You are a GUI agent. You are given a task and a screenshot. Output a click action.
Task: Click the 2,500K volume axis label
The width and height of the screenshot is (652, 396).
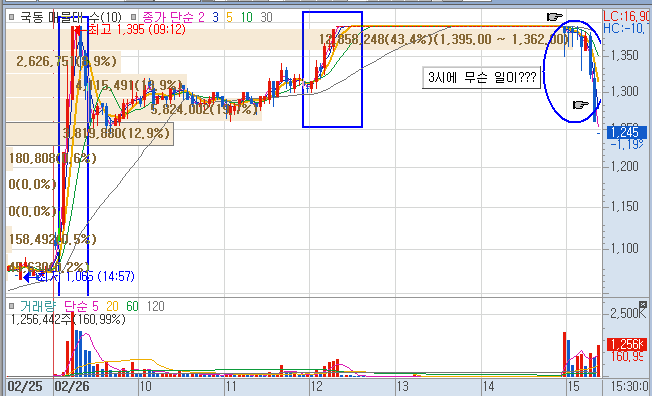point(628,313)
